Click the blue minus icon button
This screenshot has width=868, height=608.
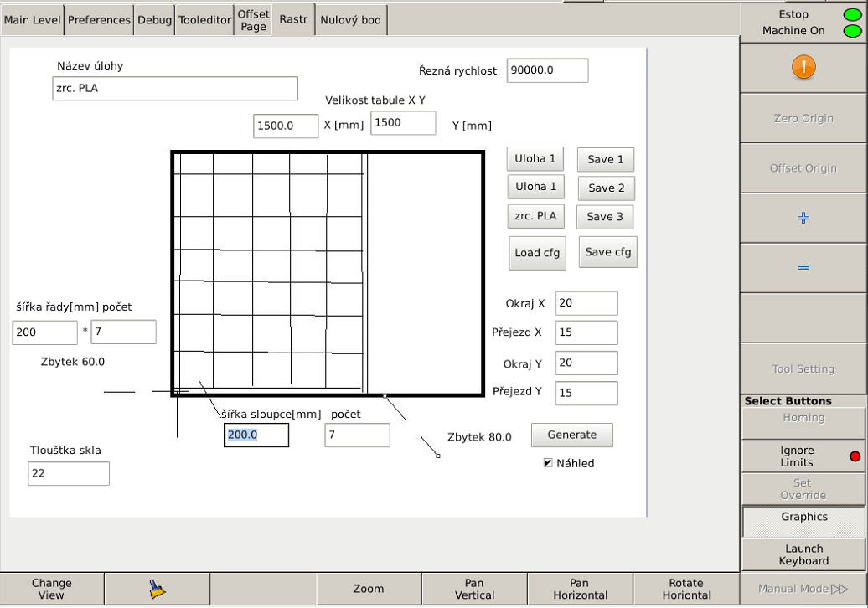pyautogui.click(x=803, y=268)
